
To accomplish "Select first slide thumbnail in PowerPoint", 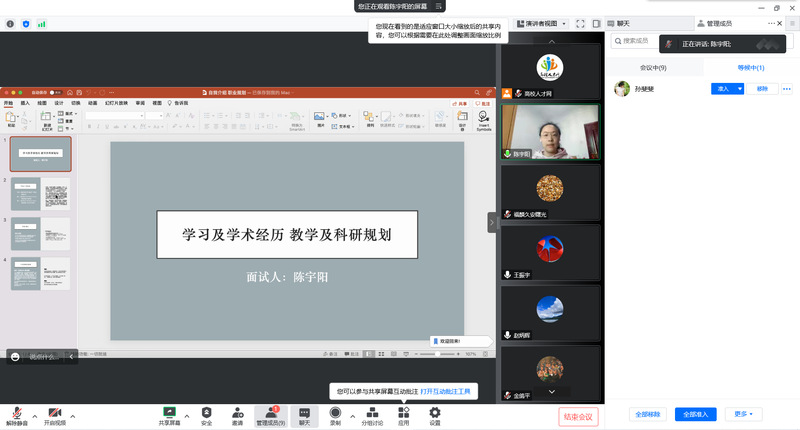I will point(40,155).
